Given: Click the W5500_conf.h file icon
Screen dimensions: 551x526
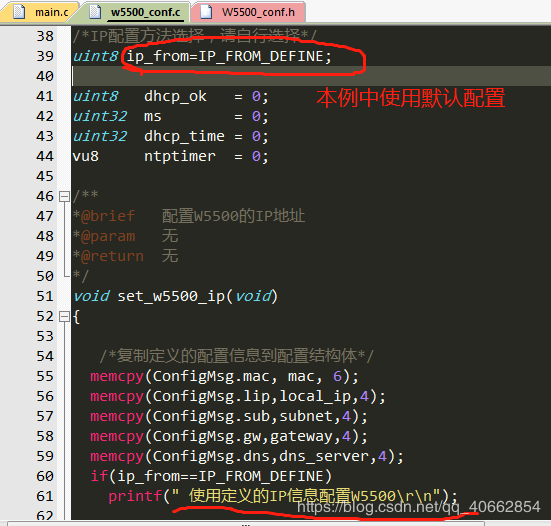Looking at the screenshot, I should click(x=206, y=12).
